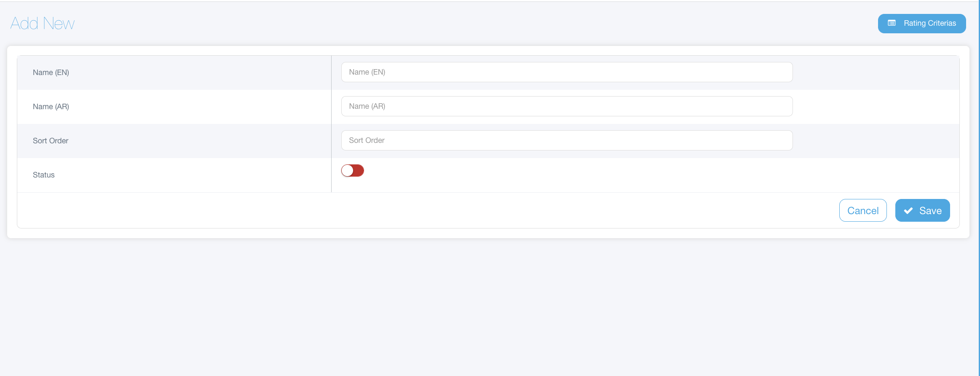
Task: Click the Name (AR) row label
Action: point(51,107)
